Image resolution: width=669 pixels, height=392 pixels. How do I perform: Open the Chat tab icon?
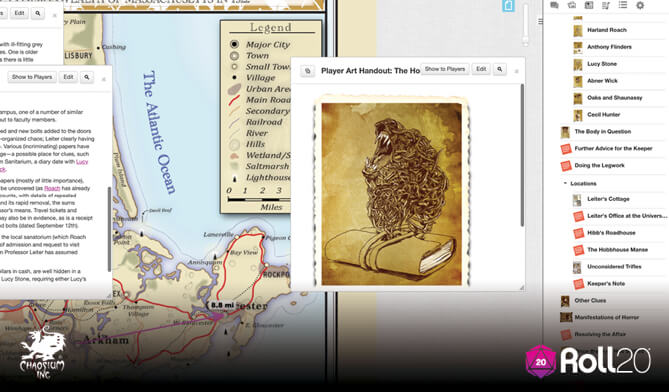[x=554, y=5]
